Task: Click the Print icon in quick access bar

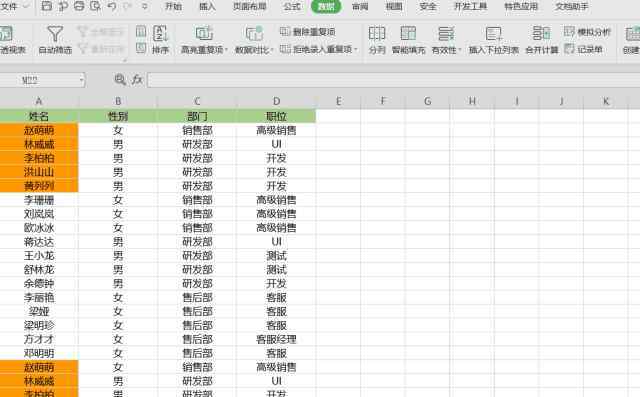Action: tap(80, 6)
